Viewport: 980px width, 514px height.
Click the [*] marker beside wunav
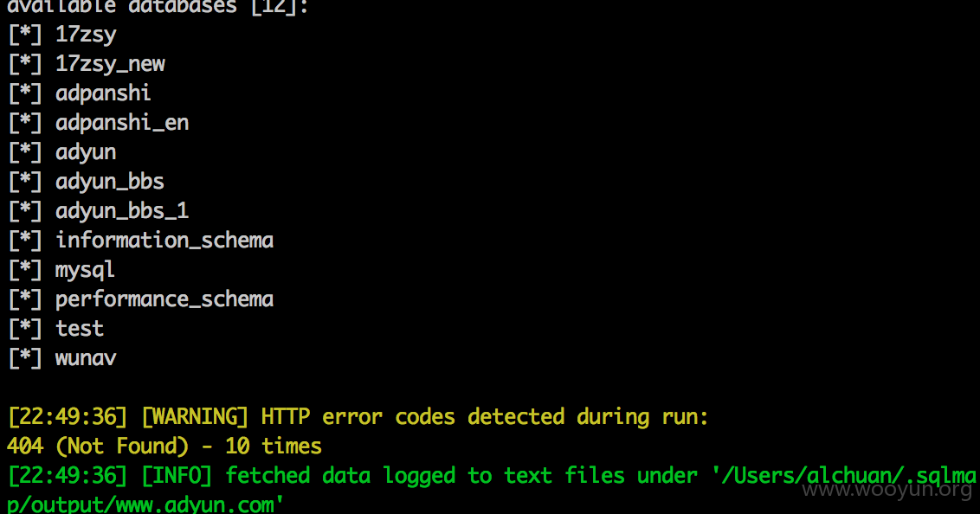pyautogui.click(x=25, y=358)
